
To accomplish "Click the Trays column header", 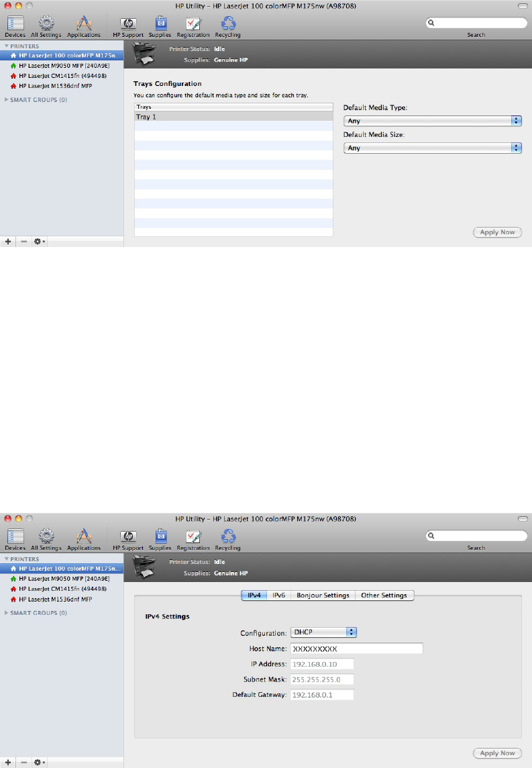I will (233, 107).
